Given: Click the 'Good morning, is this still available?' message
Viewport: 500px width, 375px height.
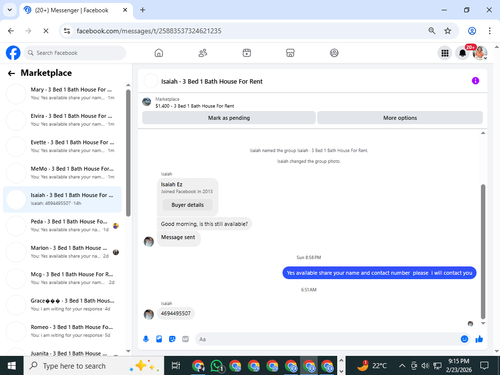Looking at the screenshot, I should point(204,224).
